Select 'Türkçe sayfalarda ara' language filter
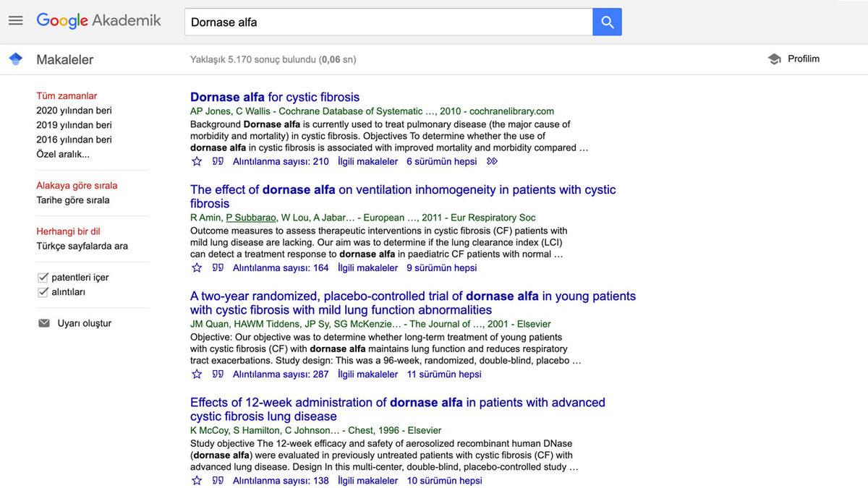The width and height of the screenshot is (868, 488). point(82,246)
